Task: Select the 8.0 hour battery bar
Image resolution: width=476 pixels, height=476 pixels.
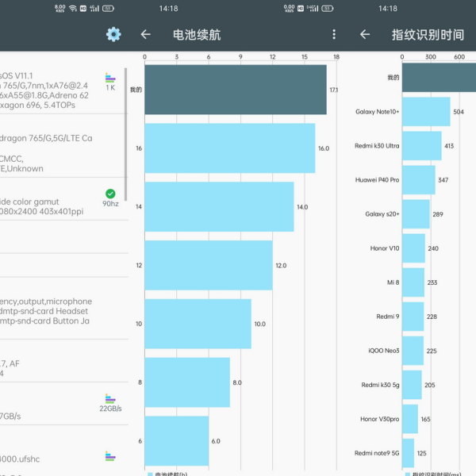Action: click(x=187, y=382)
